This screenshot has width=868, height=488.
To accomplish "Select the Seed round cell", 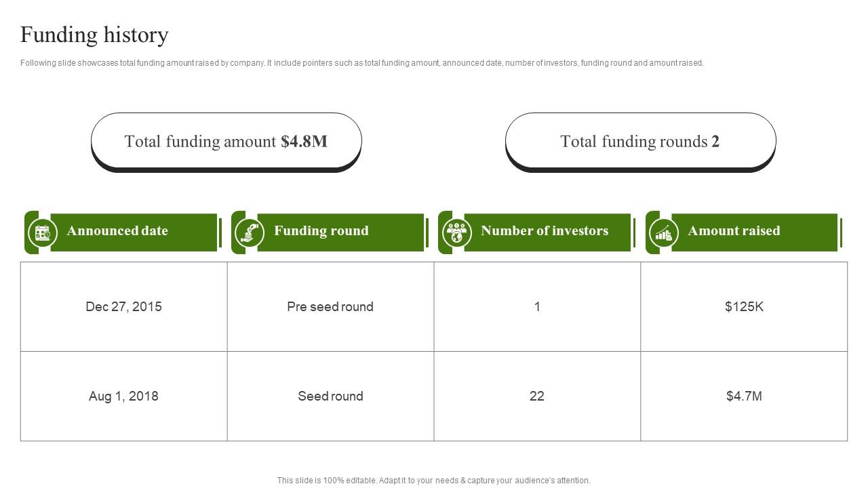I will tap(330, 396).
